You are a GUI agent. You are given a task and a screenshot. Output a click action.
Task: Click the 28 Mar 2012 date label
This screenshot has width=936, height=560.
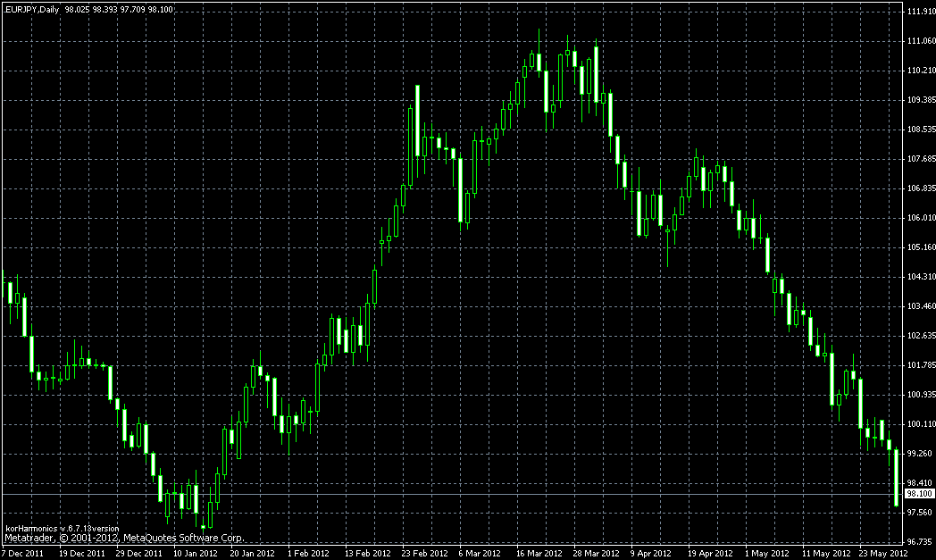(x=597, y=554)
